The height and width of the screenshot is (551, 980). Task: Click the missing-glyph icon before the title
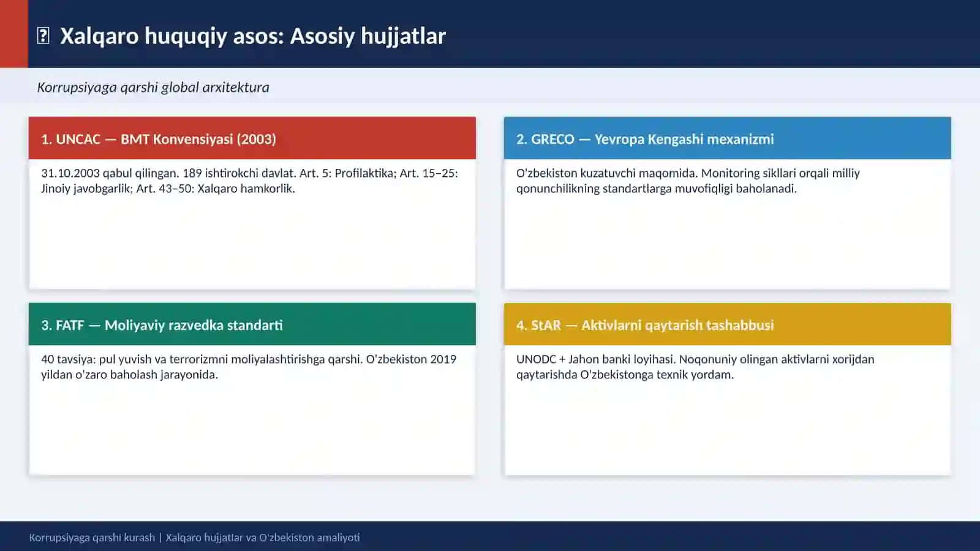[x=43, y=36]
